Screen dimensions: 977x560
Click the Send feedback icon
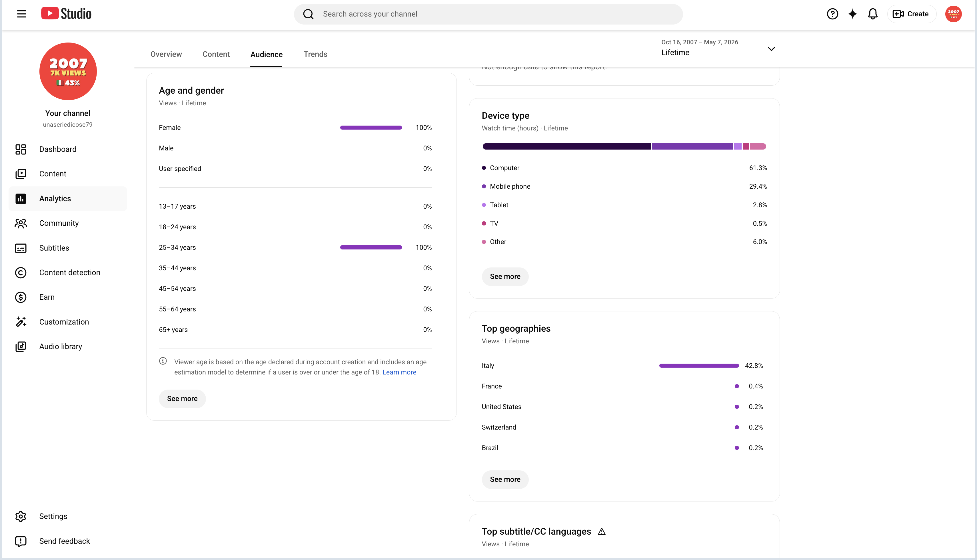[x=21, y=541]
